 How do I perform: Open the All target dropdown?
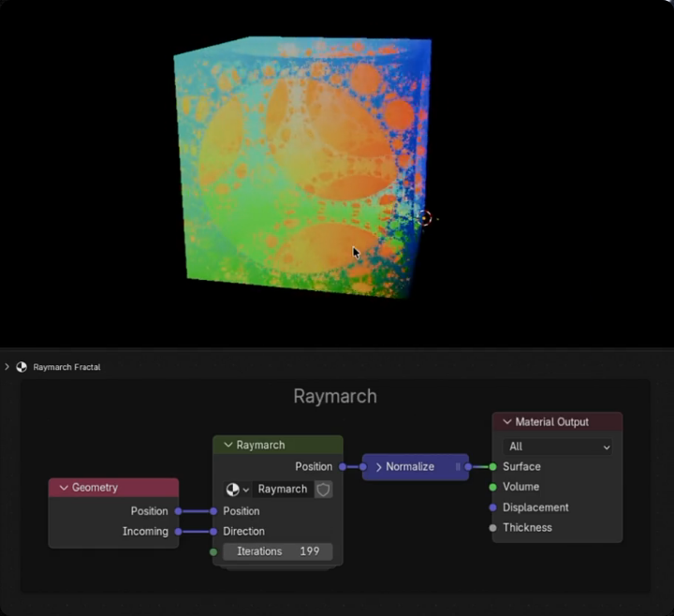[558, 447]
